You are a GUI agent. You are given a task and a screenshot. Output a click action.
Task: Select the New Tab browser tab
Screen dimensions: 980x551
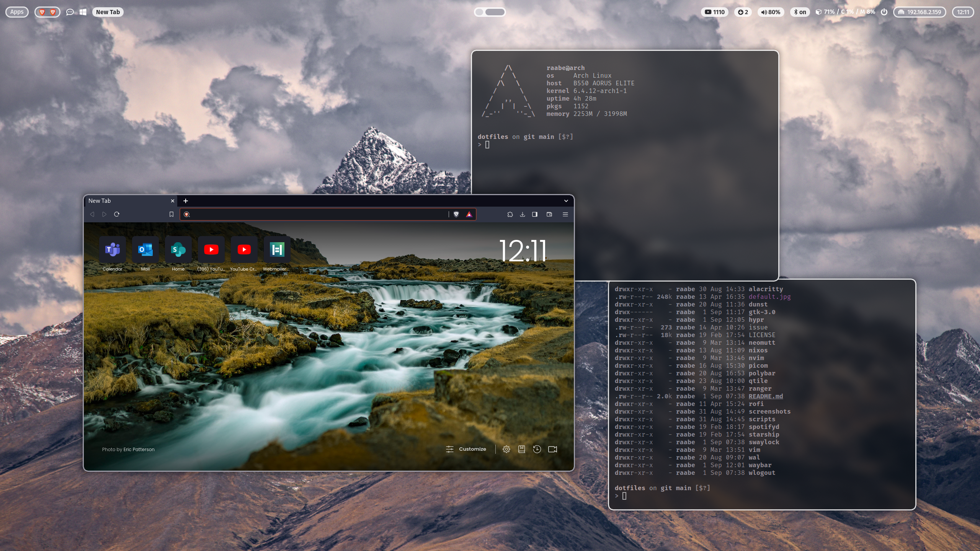(126, 201)
